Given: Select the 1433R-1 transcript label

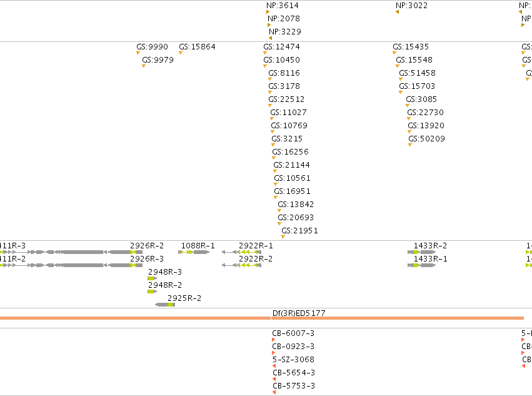Looking at the screenshot, I should pos(431,259).
